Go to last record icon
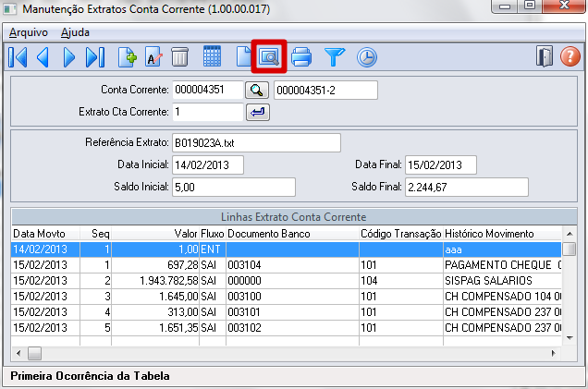588x389 pixels. (x=95, y=57)
